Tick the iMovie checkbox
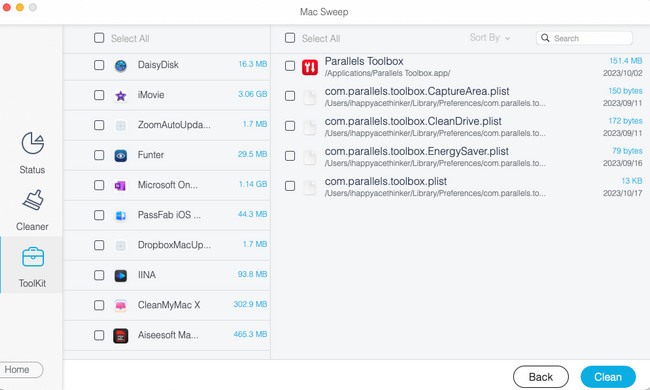Viewport: 650px width, 390px height. [99, 95]
